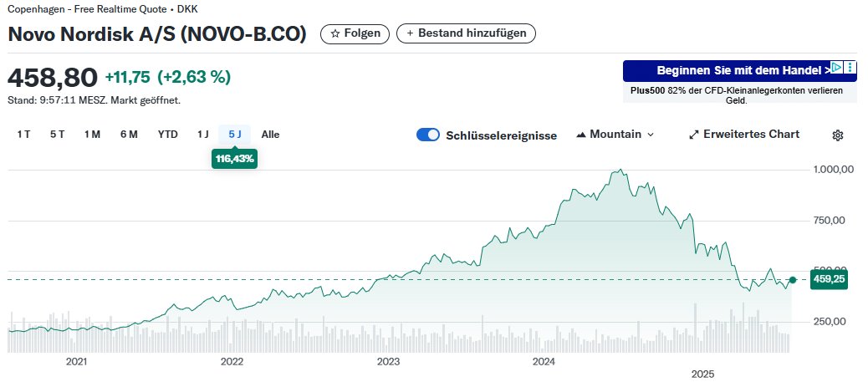
Task: Click the Folgen button
Action: click(355, 33)
